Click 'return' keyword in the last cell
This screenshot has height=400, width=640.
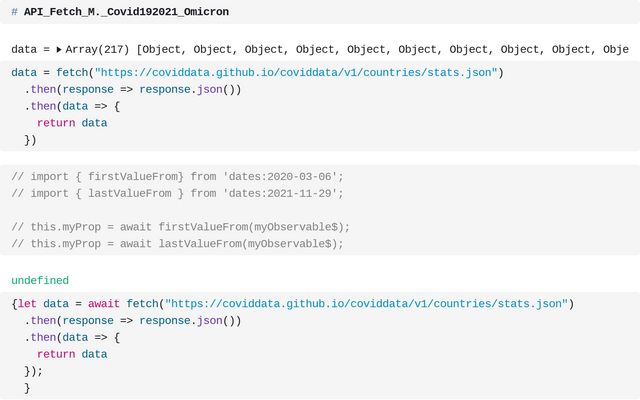pyautogui.click(x=56, y=354)
